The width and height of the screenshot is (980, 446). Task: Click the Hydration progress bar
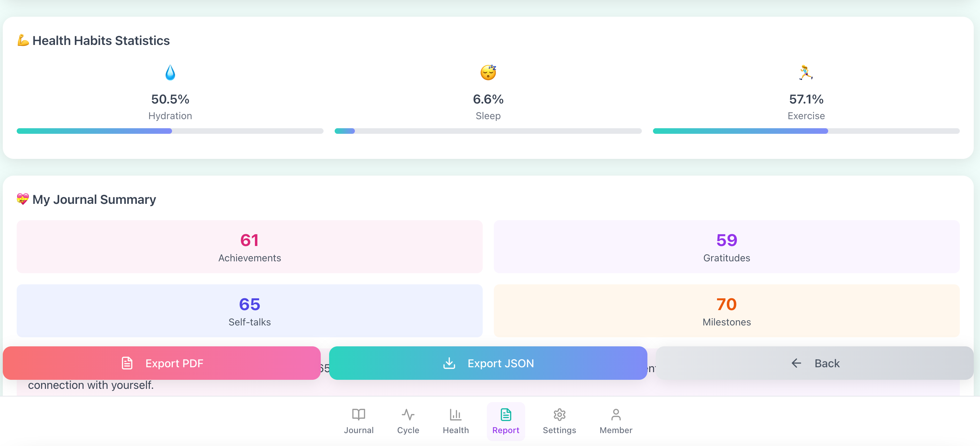click(170, 131)
